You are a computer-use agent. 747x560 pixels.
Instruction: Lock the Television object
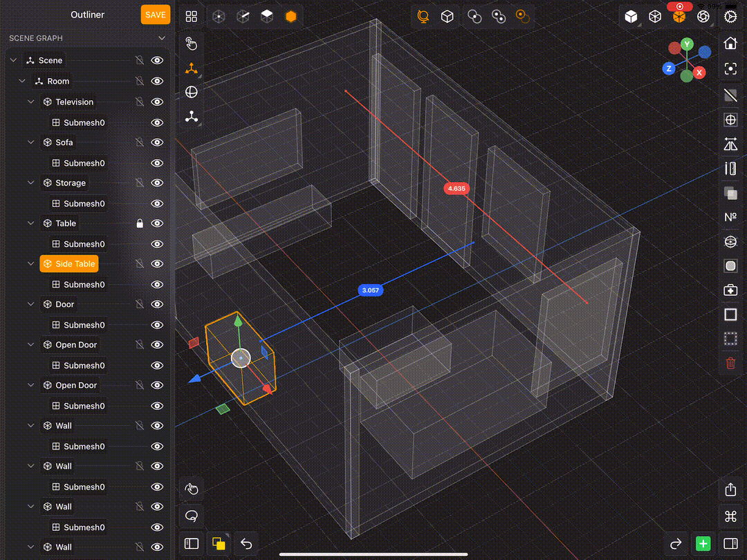pyautogui.click(x=140, y=102)
